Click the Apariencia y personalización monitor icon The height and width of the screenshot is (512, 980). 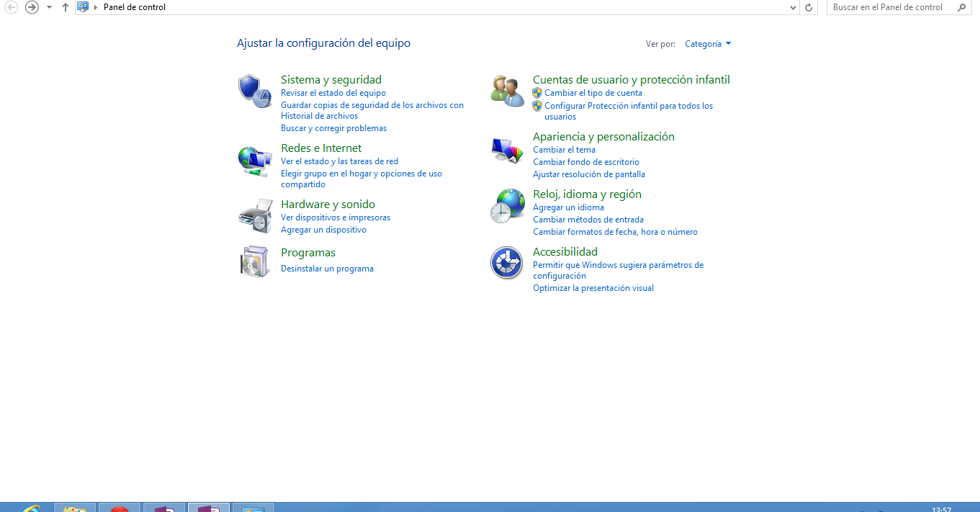[x=507, y=151]
